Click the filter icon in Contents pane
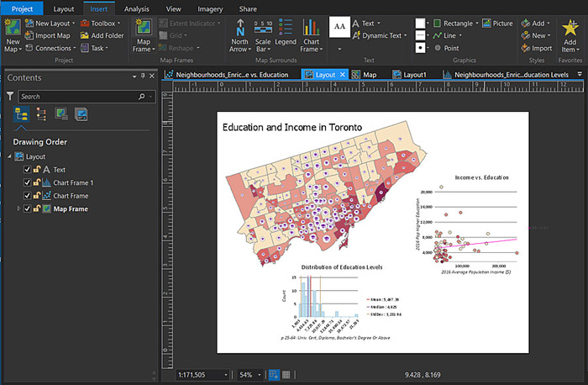This screenshot has width=588, height=385. coord(10,97)
